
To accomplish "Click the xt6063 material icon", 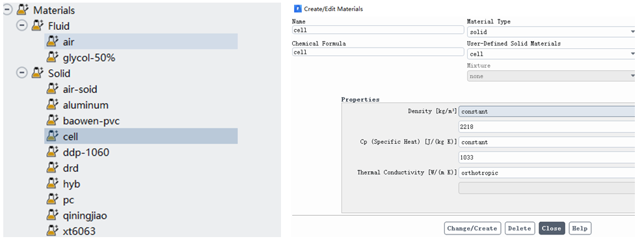I will [x=53, y=231].
